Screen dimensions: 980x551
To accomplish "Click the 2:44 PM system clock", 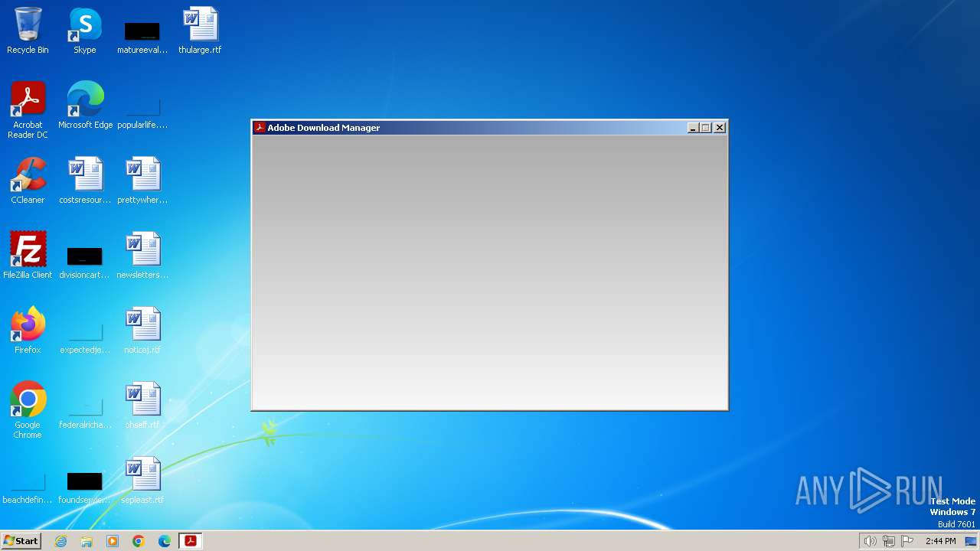I will tap(940, 541).
